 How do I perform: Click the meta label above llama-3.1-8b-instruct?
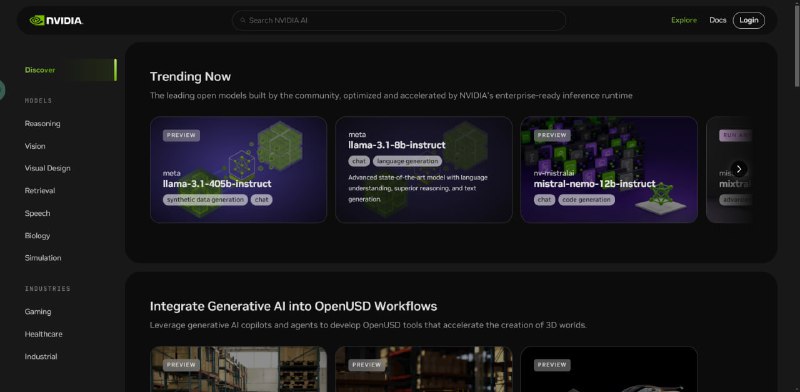tap(357, 134)
